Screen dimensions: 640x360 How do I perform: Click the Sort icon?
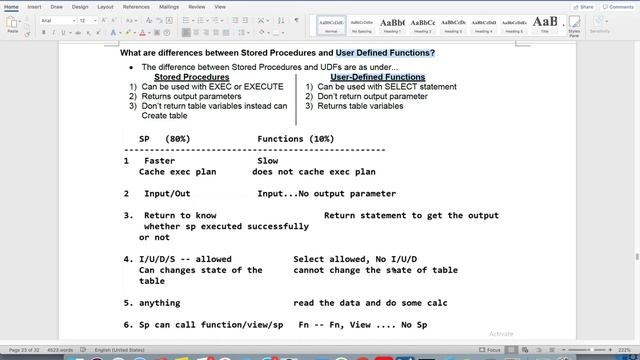click(x=281, y=20)
